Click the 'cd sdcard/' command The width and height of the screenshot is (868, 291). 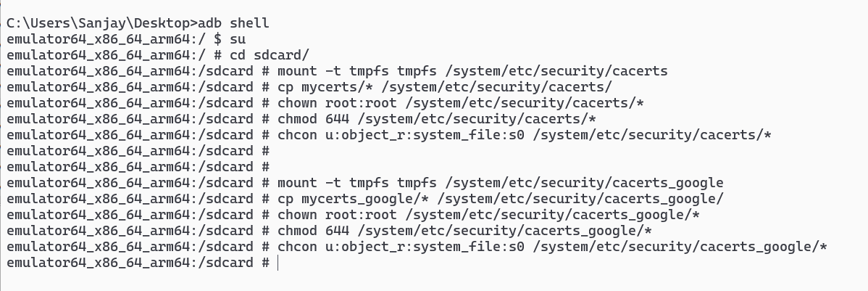(269, 55)
